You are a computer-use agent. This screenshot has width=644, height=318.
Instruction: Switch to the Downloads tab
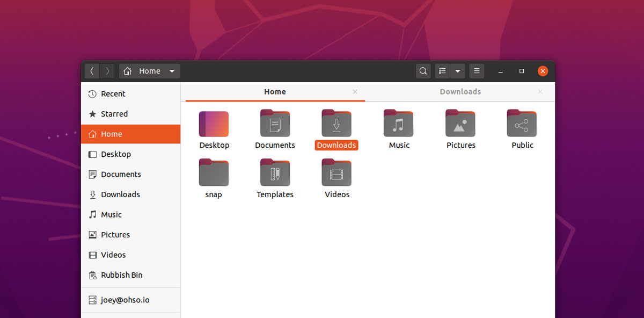460,91
